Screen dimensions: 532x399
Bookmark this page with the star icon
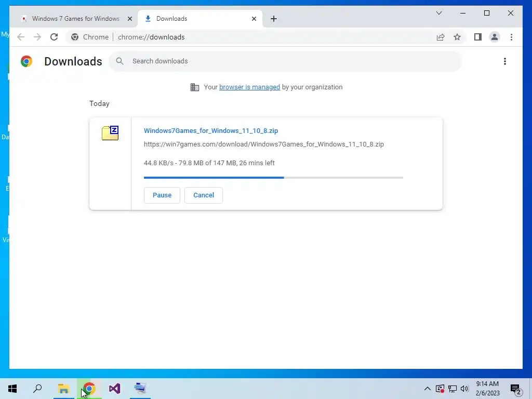457,37
